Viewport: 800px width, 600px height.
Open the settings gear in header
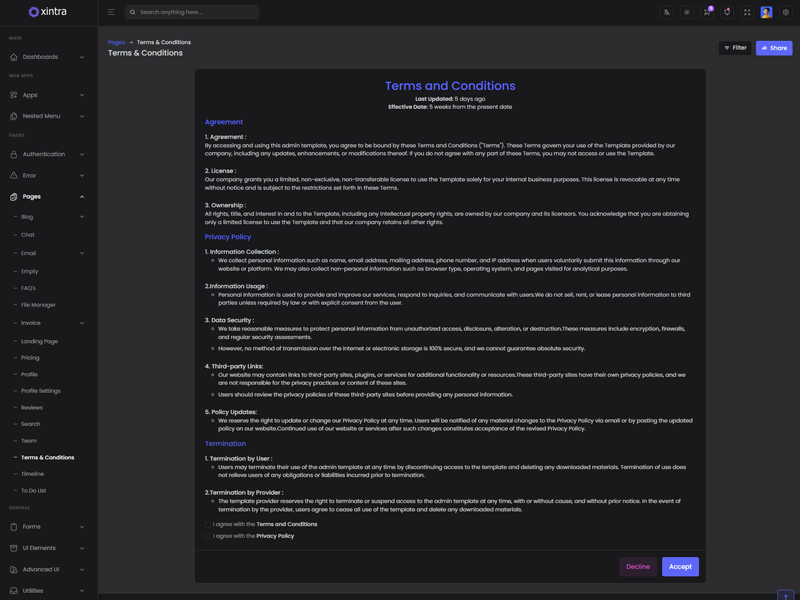pyautogui.click(x=786, y=13)
